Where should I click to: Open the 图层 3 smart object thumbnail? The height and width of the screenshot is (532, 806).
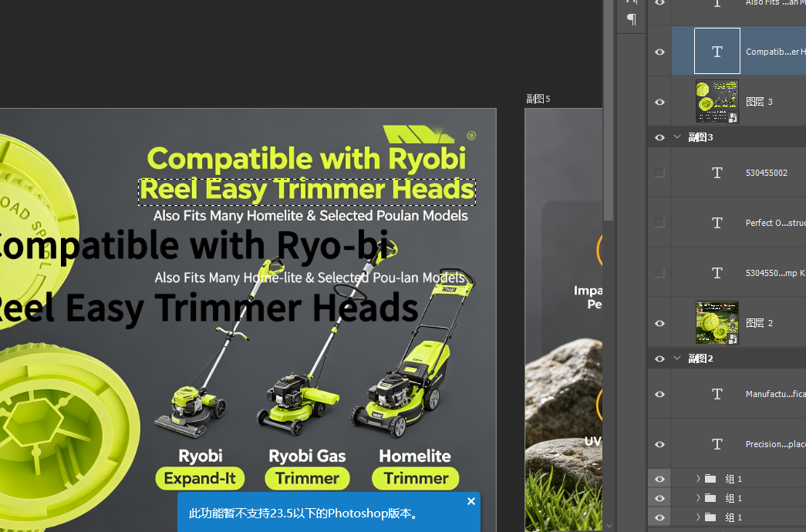click(717, 101)
